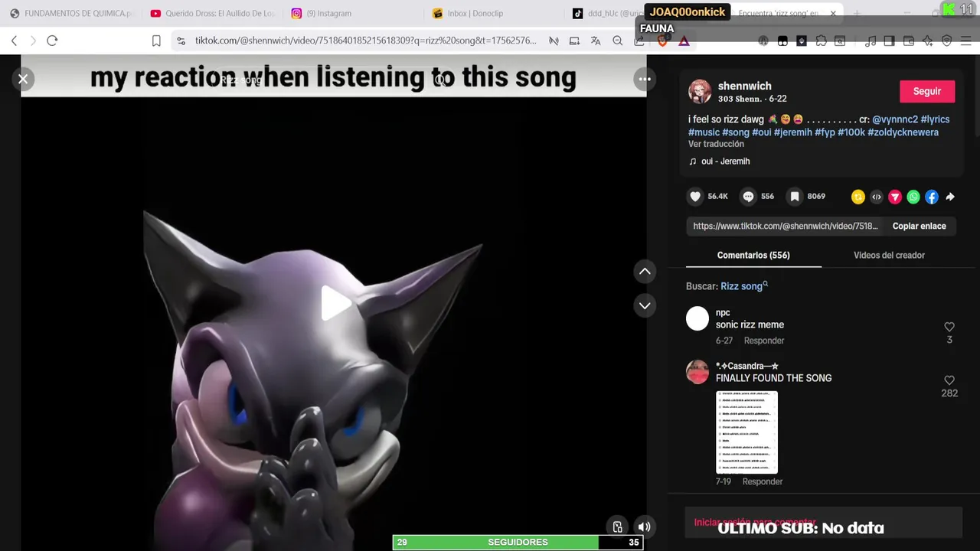This screenshot has height=551, width=980.
Task: Open the #lyrics hashtag
Action: click(935, 119)
